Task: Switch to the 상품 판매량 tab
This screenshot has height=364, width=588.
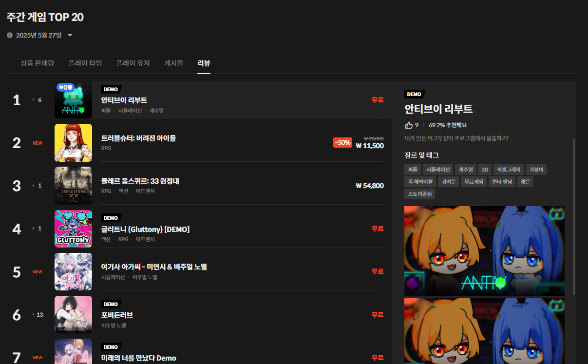Action: pyautogui.click(x=38, y=63)
